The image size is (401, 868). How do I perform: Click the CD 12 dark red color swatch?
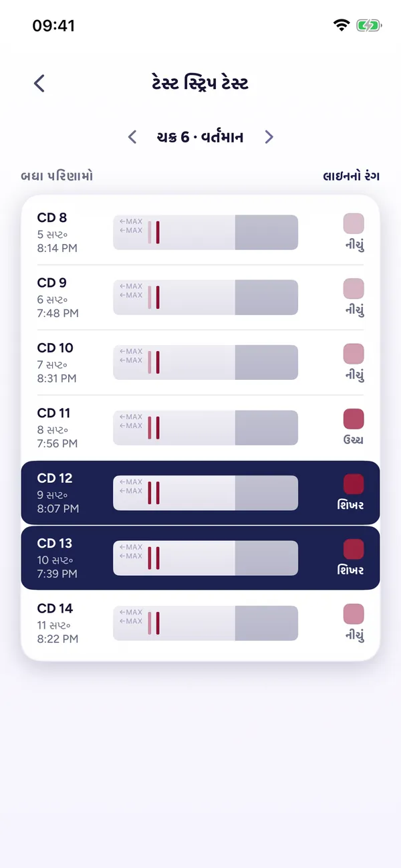(354, 484)
